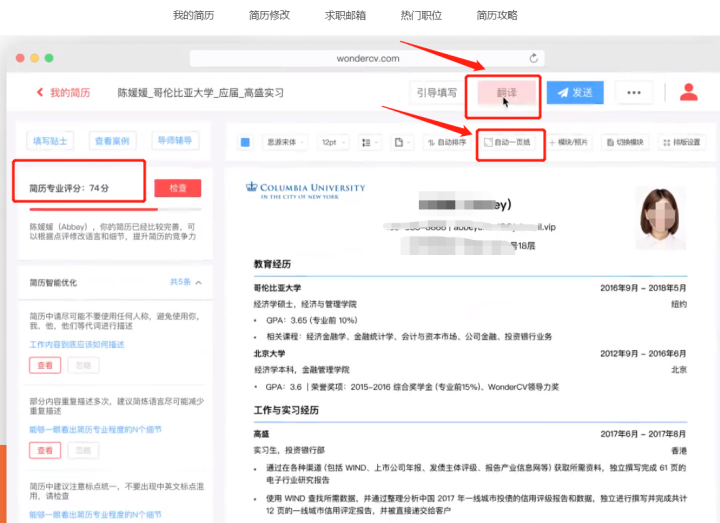
Task: Click the date 2016年9月 – 2018年5月
Action: [643, 288]
